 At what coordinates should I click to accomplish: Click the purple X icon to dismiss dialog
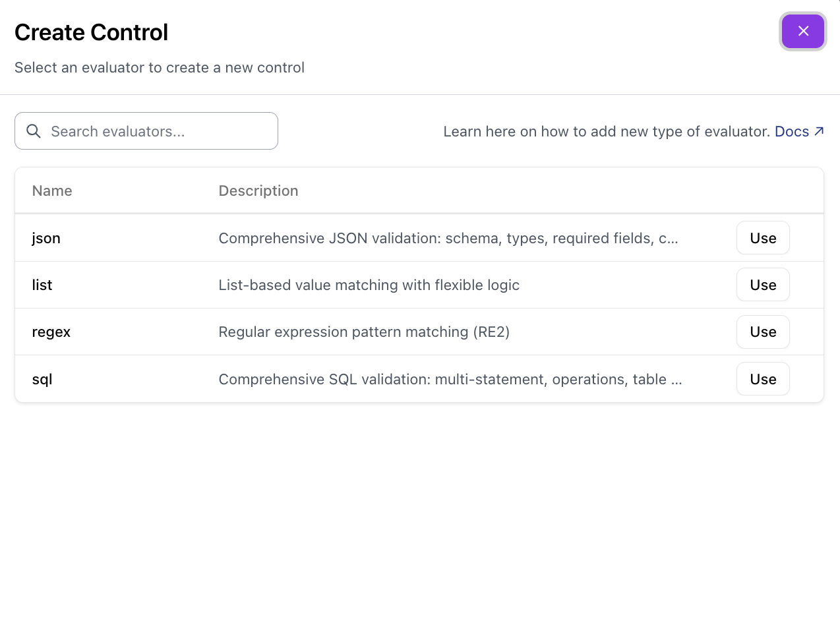[x=802, y=31]
